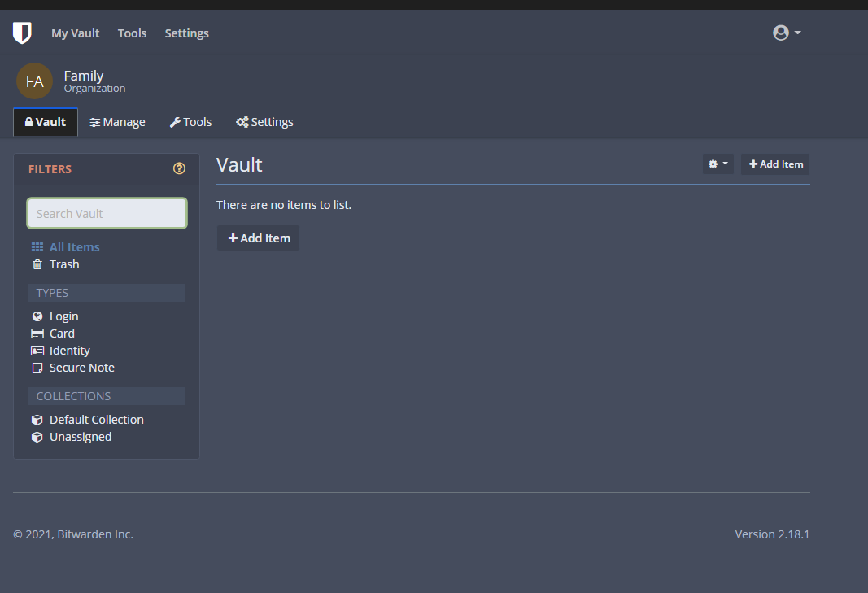This screenshot has height=593, width=868.
Task: Select Unassigned collection filter
Action: pyautogui.click(x=72, y=437)
